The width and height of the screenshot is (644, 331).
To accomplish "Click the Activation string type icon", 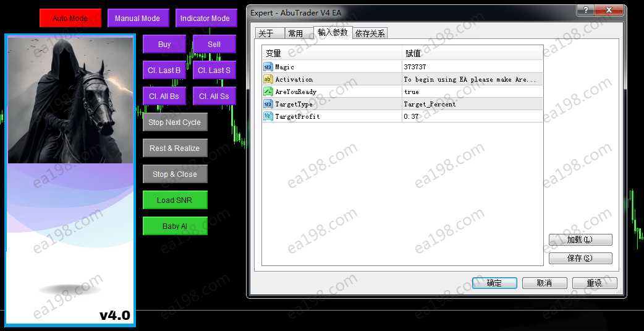I will pos(268,79).
